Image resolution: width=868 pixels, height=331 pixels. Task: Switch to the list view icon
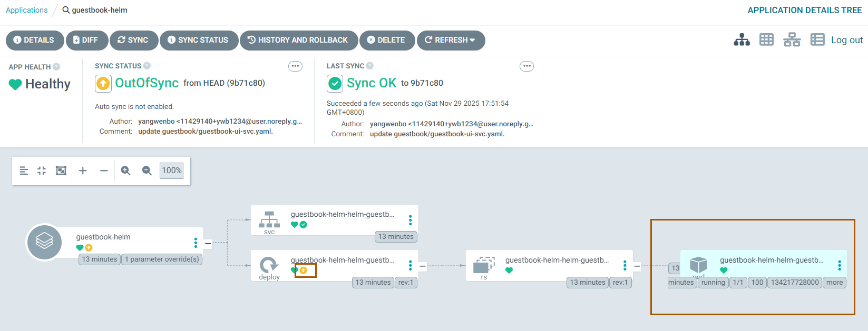pos(817,40)
